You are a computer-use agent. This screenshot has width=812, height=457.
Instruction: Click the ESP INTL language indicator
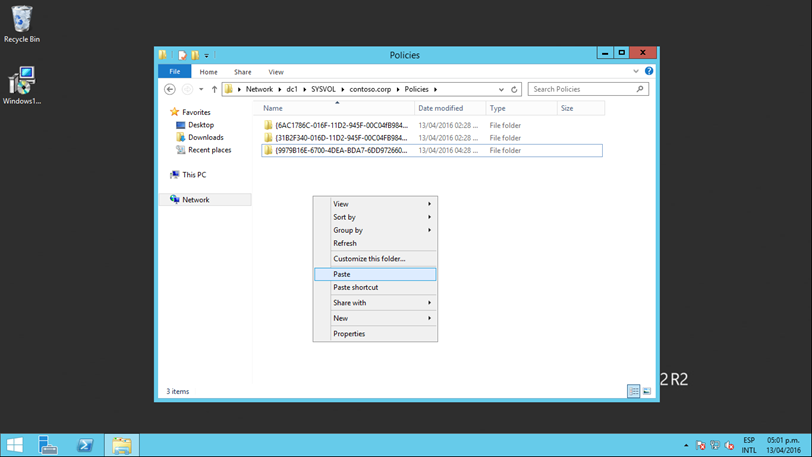click(749, 445)
